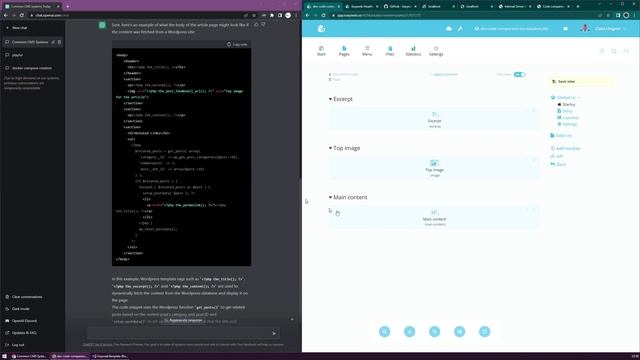Switch to the second tab in right browser
640x360 pixels.
(x=361, y=6)
